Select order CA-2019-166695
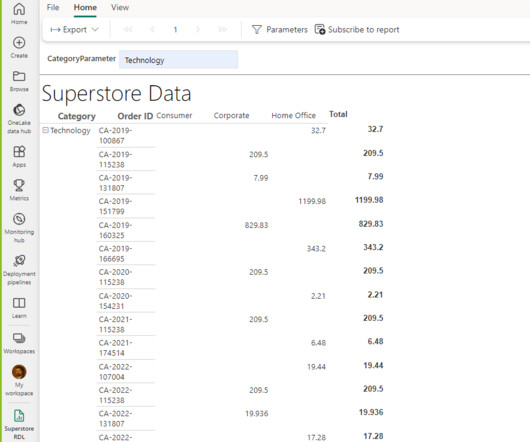 click(x=115, y=253)
